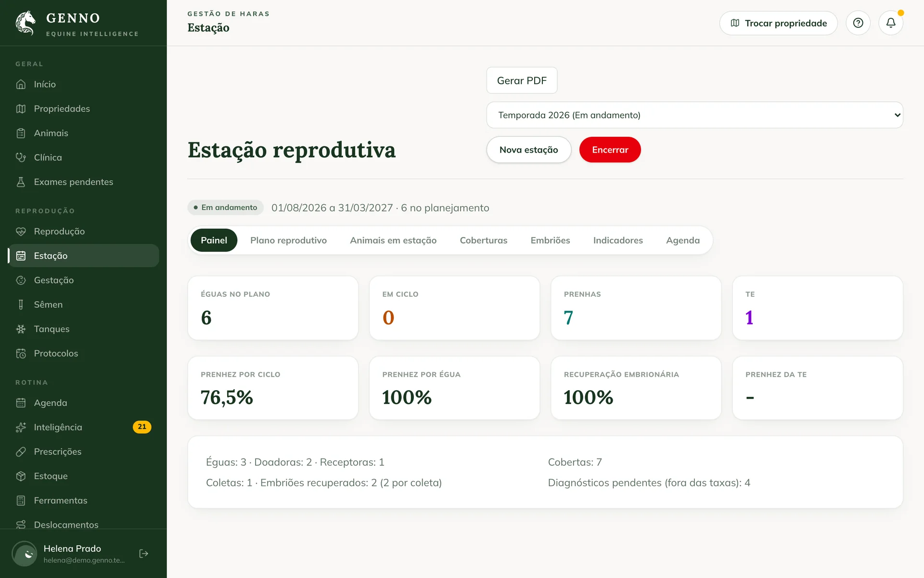Select the Painel tab
924x578 pixels.
tap(214, 240)
